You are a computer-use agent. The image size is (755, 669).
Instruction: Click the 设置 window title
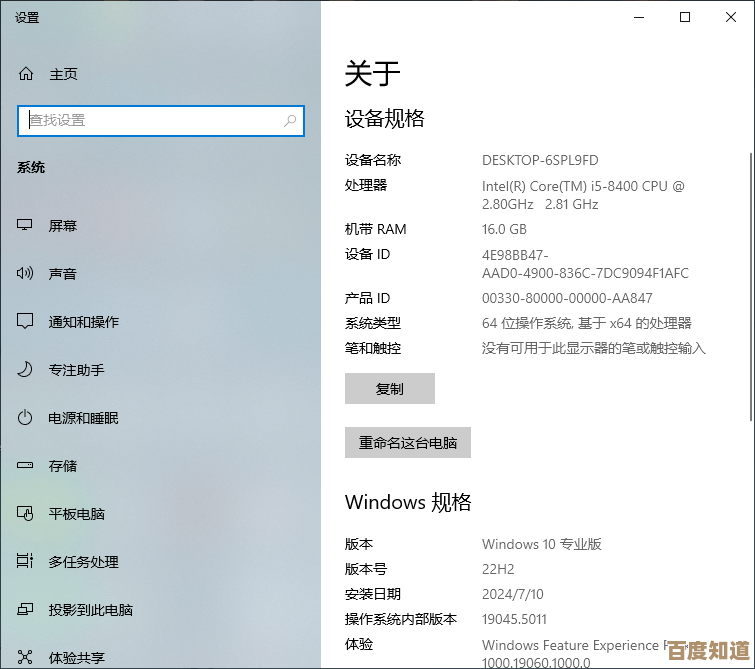27,18
